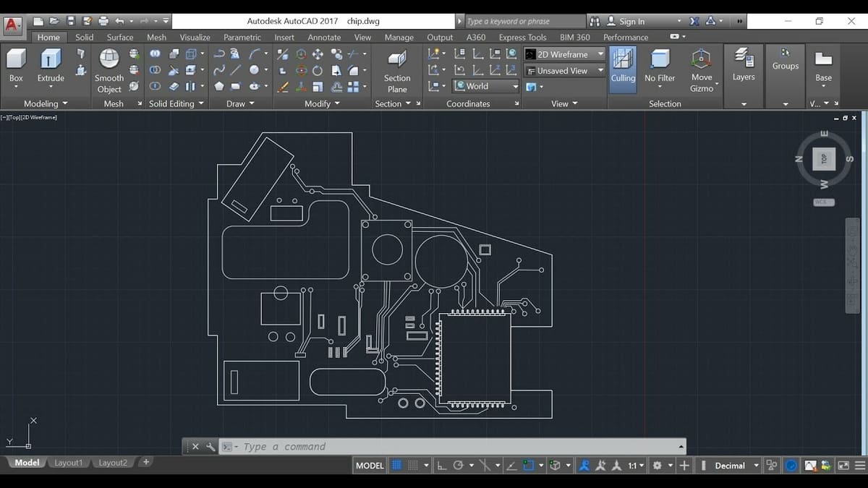Click the Base view icon

click(x=823, y=66)
